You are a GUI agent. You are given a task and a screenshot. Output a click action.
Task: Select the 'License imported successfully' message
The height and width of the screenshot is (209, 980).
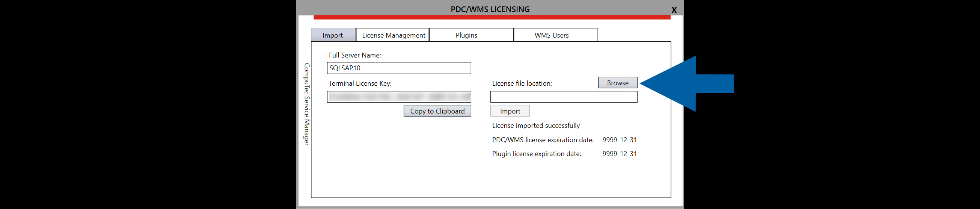(536, 126)
